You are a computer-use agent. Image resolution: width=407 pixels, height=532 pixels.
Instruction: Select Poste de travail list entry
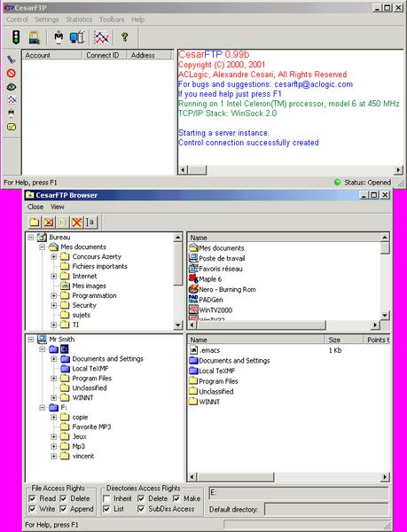[217, 258]
